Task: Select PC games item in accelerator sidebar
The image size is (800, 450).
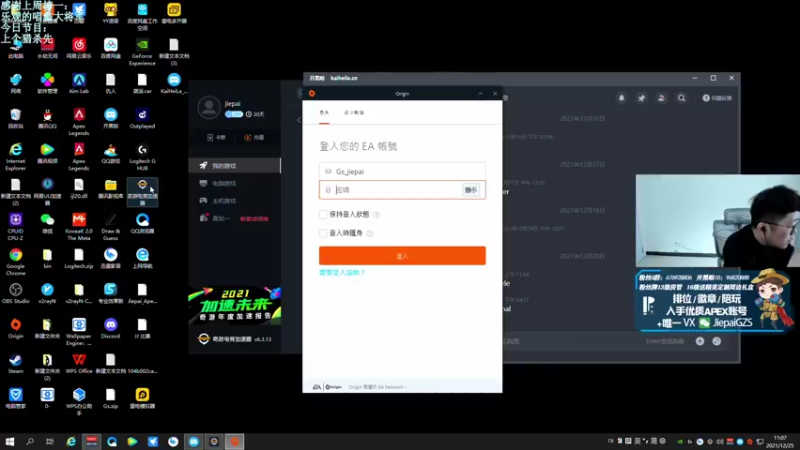Action: coord(234,183)
